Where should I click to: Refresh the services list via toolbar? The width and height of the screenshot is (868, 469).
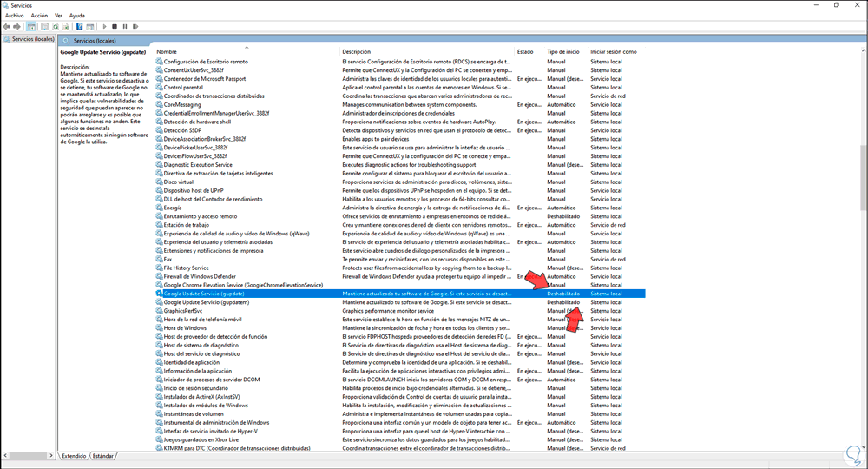tap(56, 27)
